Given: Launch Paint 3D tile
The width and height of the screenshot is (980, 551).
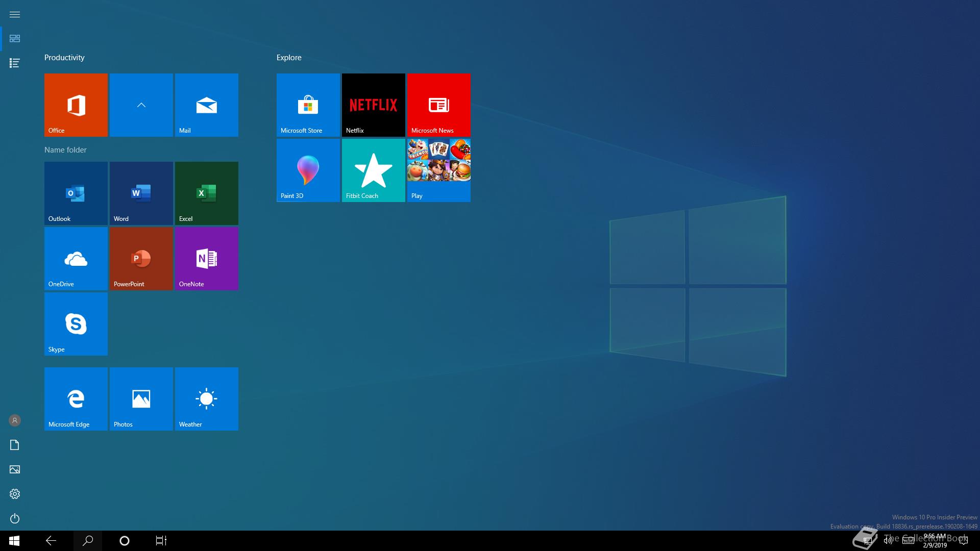Looking at the screenshot, I should pos(308,170).
